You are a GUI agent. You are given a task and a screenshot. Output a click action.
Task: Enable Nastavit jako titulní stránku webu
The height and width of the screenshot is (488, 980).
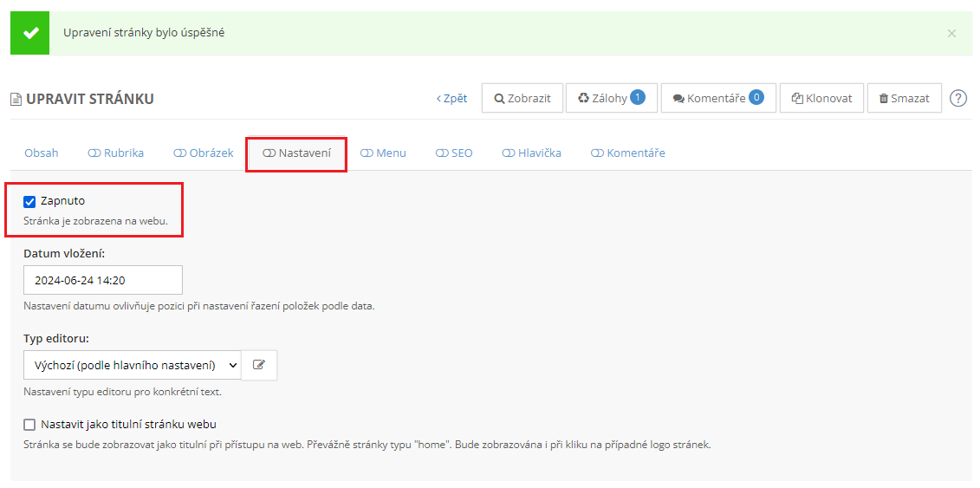pos(29,425)
